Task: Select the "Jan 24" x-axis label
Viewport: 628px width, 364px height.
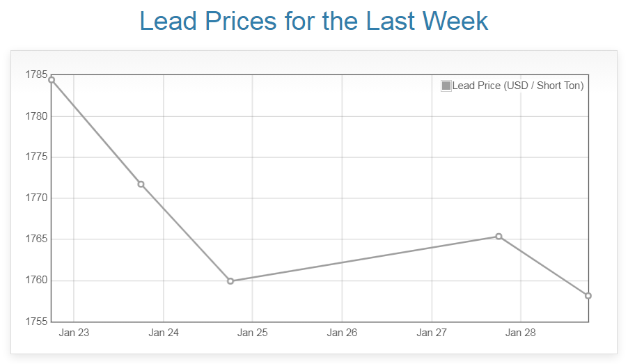Action: (164, 333)
